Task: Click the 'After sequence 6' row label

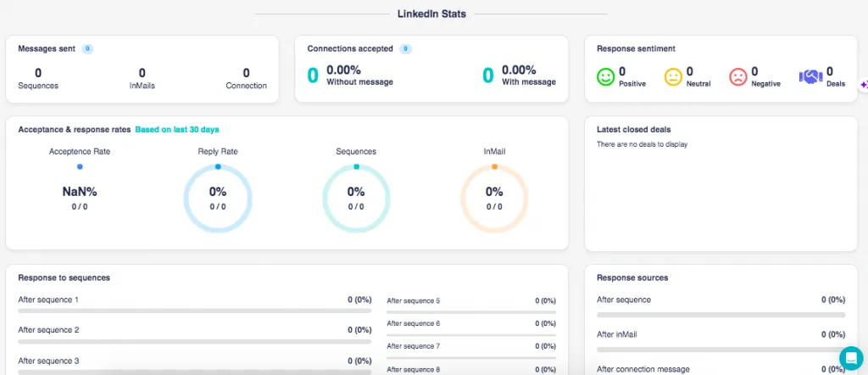Action: click(x=414, y=323)
